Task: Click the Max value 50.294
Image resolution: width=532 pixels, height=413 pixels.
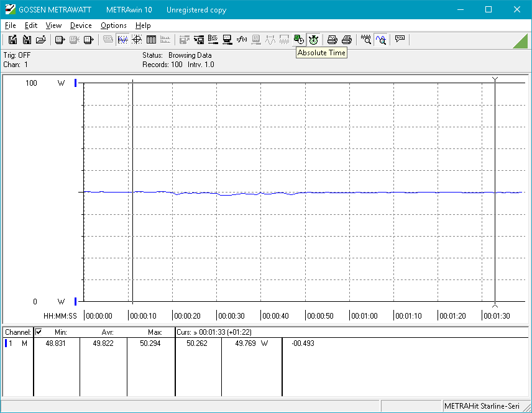Action: [150, 343]
